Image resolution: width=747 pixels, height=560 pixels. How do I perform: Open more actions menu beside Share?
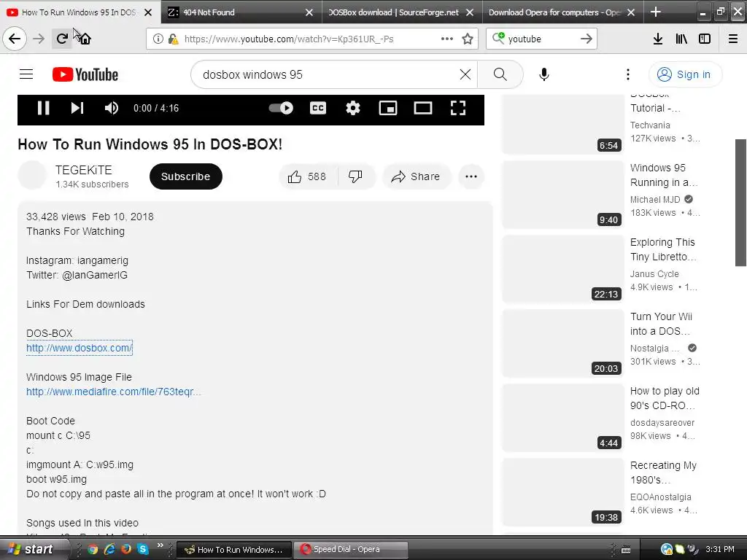[471, 176]
